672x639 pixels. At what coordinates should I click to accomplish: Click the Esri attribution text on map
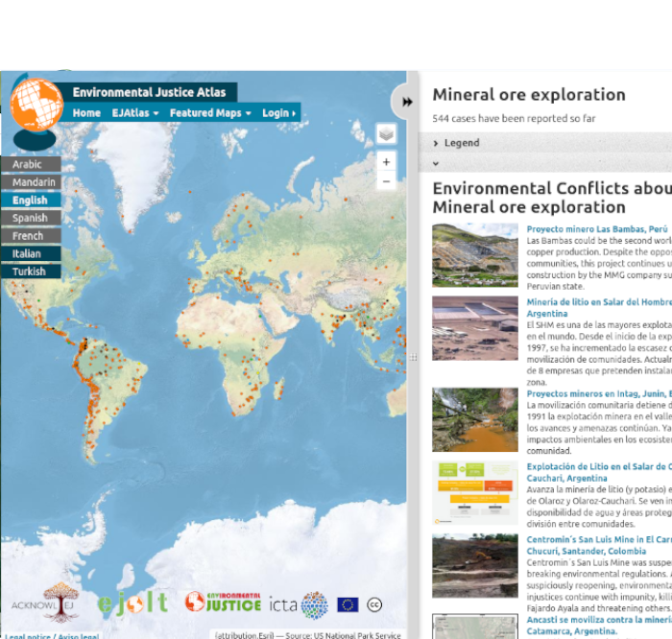[x=307, y=635]
